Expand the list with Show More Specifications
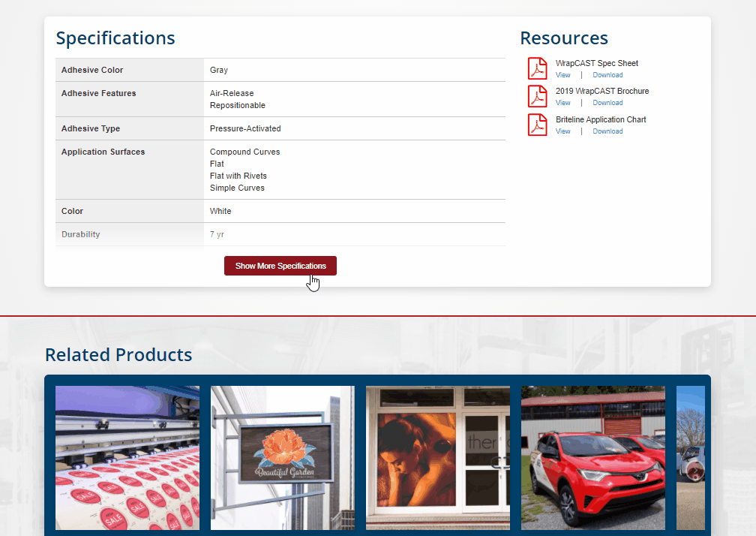The image size is (756, 536). [280, 266]
